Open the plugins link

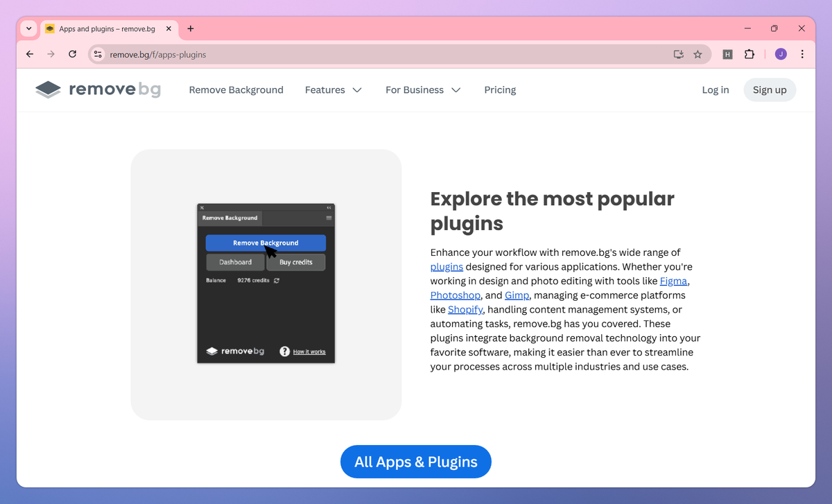[x=447, y=267]
